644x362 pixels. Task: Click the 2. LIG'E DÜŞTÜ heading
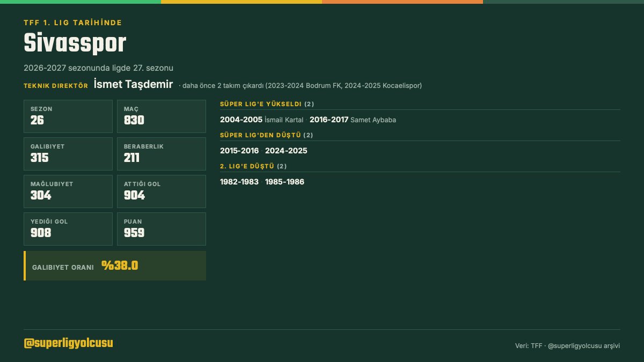247,166
